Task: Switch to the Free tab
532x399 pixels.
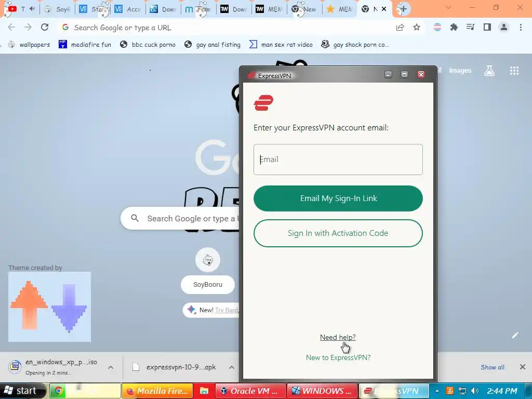Action: pos(199,9)
